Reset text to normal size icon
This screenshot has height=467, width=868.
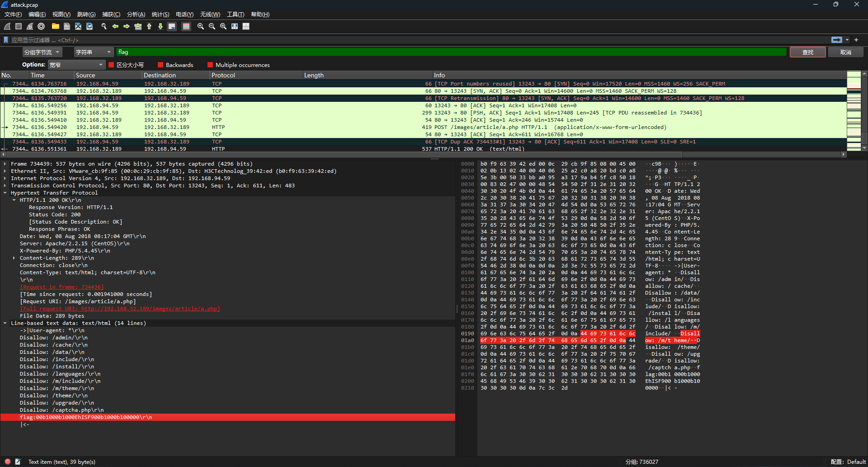pos(223,26)
